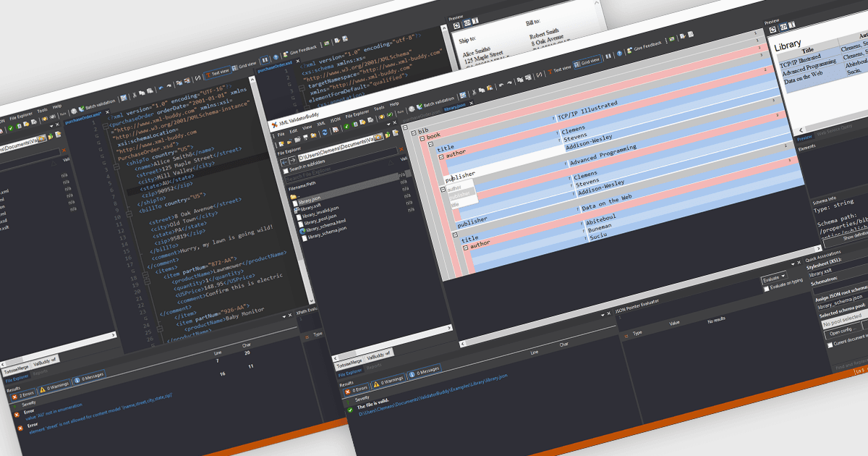
Task: Close the purchaseOrder.xml tab in back window
Action: tap(107, 112)
